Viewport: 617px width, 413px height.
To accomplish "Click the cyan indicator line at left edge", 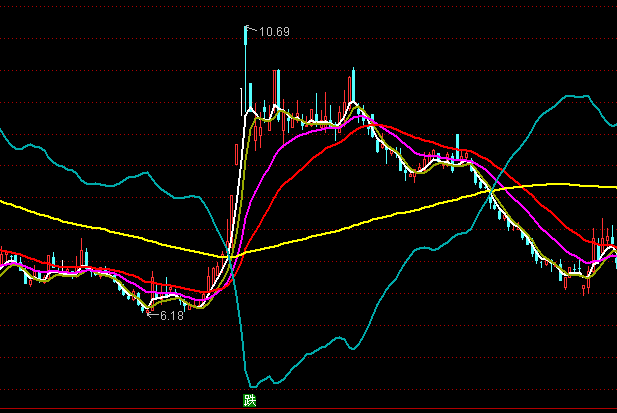I will coord(4,133).
